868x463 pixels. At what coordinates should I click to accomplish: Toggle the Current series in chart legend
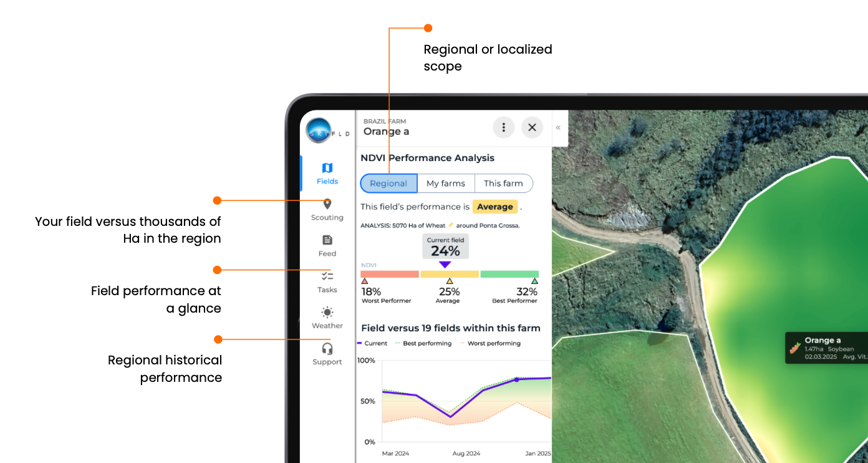(x=373, y=343)
